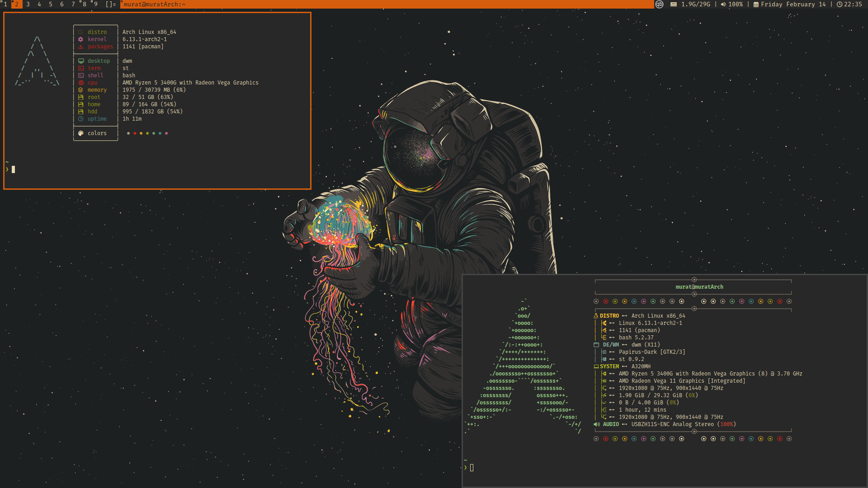This screenshot has width=868, height=488.
Task: Click the distro icon in the top terminal
Action: [80, 32]
